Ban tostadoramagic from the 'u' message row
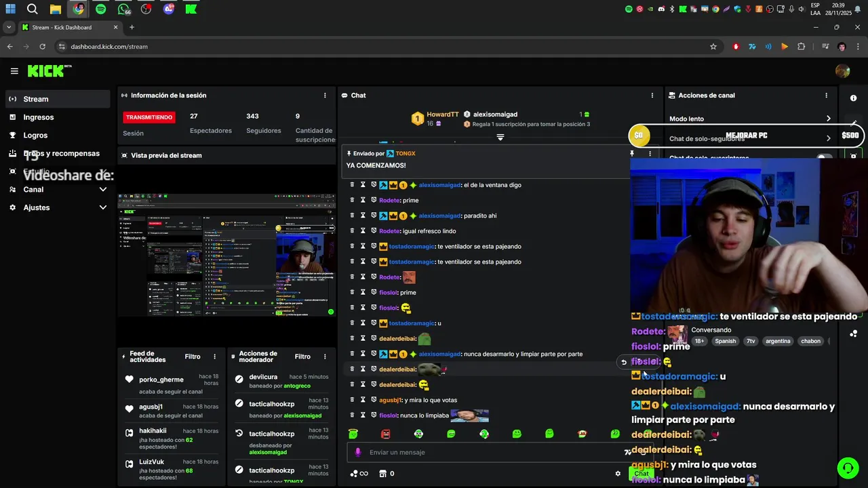868x488 pixels. click(x=373, y=323)
